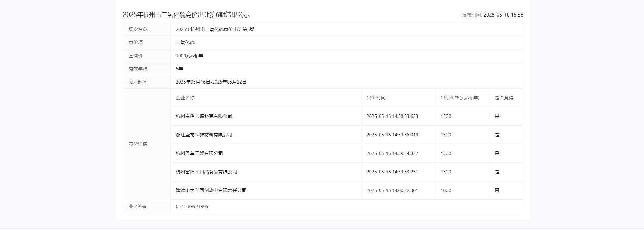The width and height of the screenshot is (644, 230).
Task: Click 是 result in 浙江盛龙装饰材料 row
Action: point(497,135)
